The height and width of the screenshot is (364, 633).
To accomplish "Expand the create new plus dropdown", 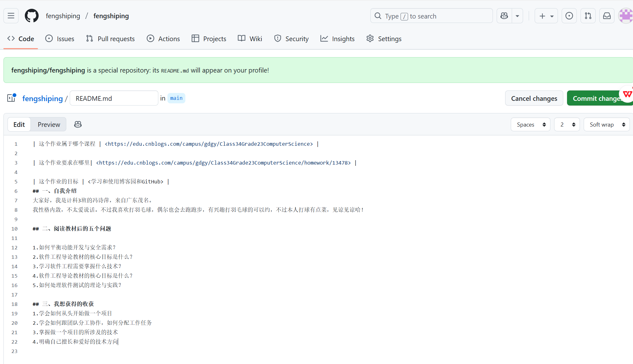I will click(546, 16).
